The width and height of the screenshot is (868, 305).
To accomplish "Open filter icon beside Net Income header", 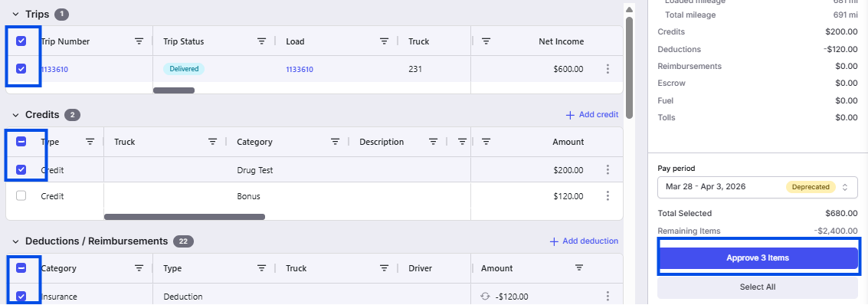I will tap(486, 41).
